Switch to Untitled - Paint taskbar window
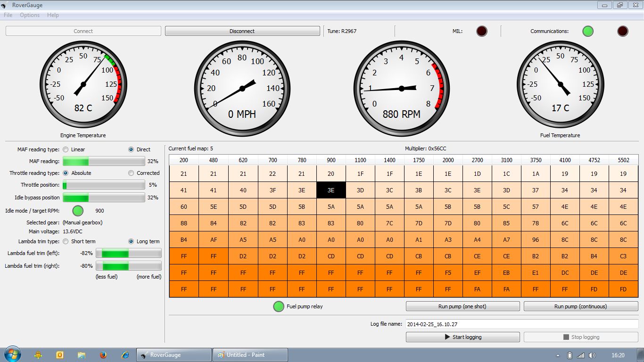The height and width of the screenshot is (362, 644). (250, 355)
